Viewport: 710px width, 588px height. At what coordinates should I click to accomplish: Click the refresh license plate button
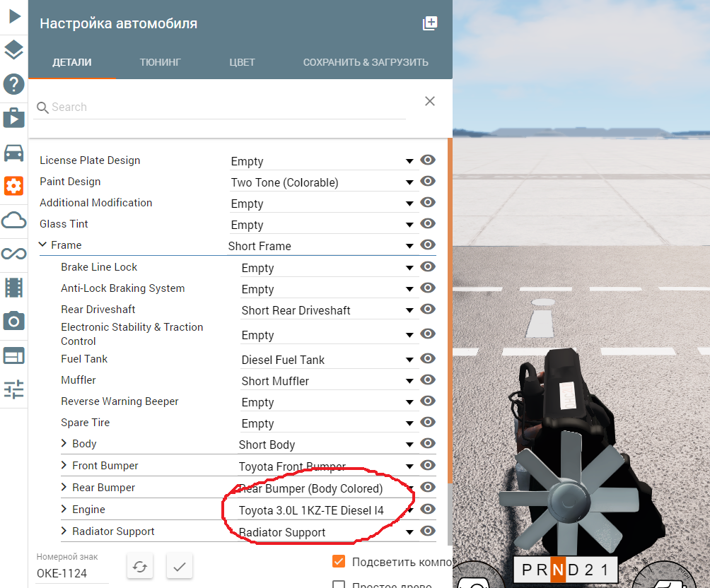140,566
